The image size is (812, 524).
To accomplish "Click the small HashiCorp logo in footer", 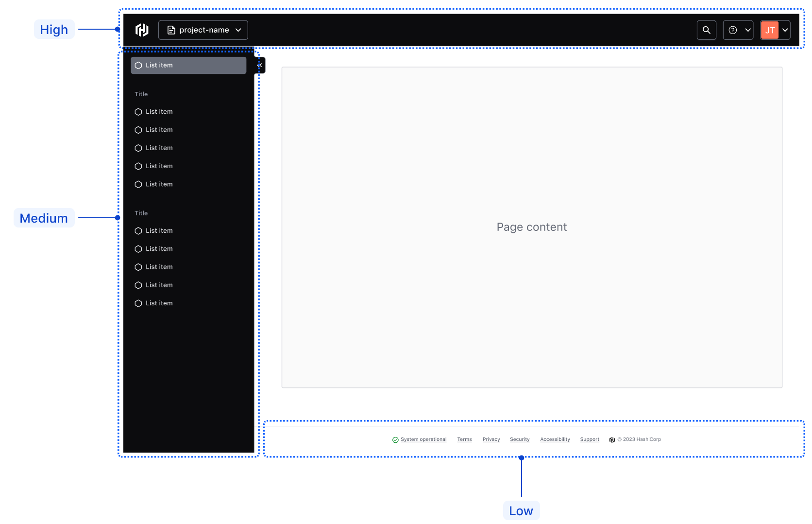I will (x=612, y=440).
